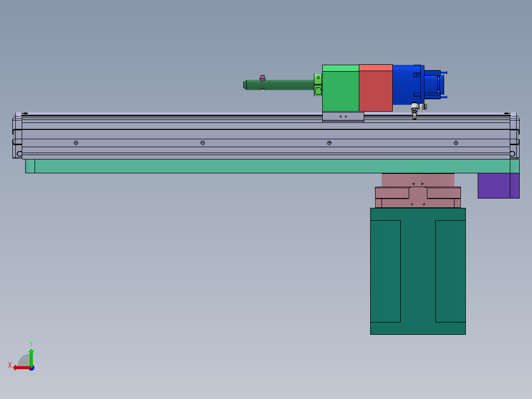Select the light green bracket on the cylinder end
532x399 pixels.
point(318,84)
